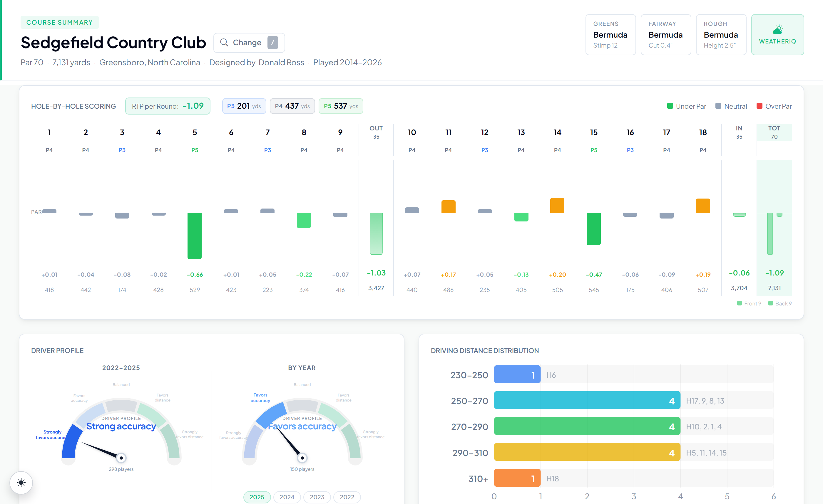
Task: Click the 310+ orange distance bar
Action: (x=517, y=478)
